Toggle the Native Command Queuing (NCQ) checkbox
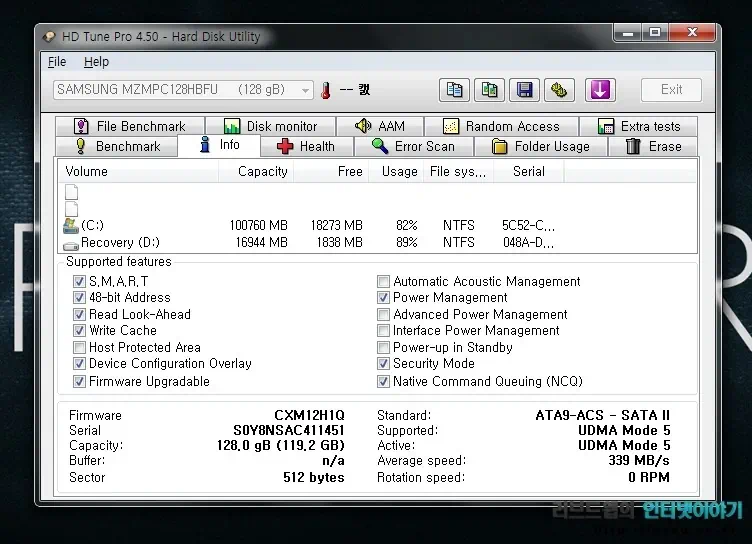 pyautogui.click(x=383, y=381)
